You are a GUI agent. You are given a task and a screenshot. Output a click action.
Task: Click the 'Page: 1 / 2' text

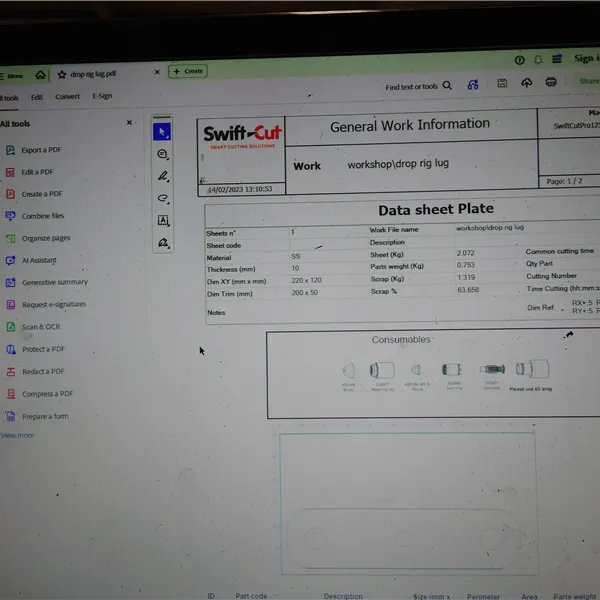point(564,181)
